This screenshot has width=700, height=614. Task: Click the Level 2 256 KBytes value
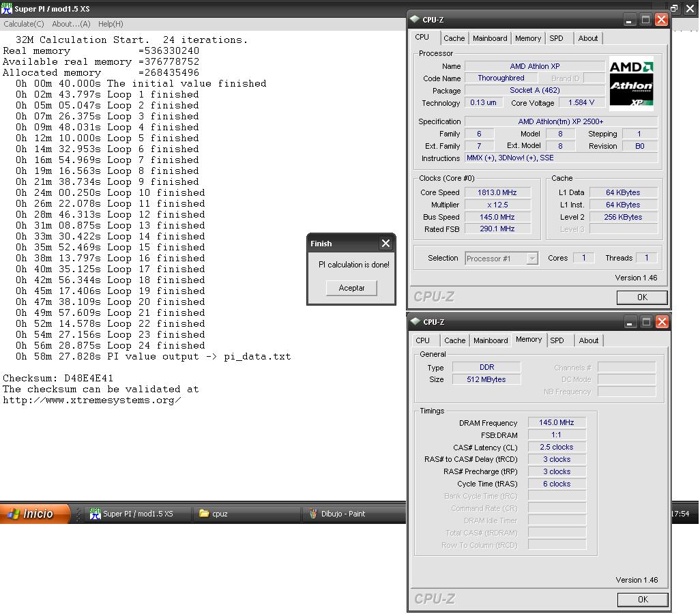(x=623, y=217)
